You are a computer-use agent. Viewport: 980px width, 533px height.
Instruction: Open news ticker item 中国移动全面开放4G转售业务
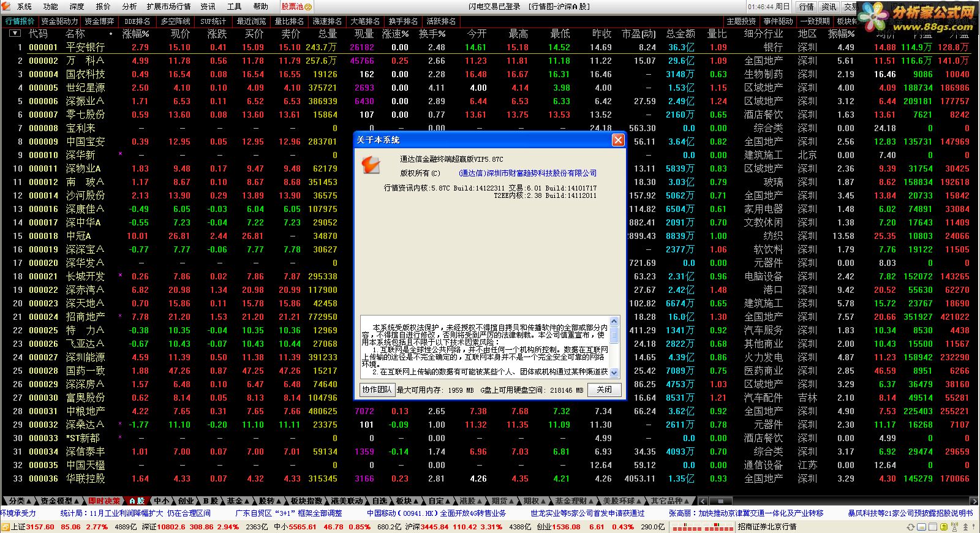click(437, 513)
